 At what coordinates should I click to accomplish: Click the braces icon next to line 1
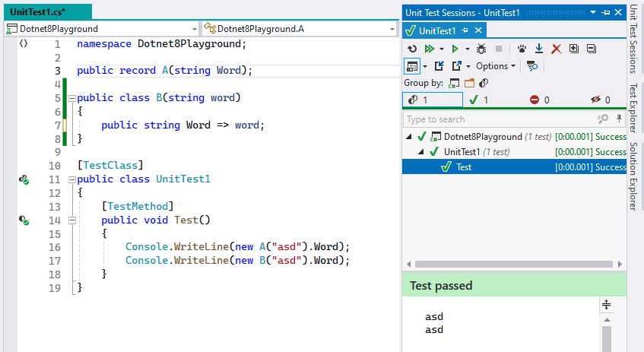(x=24, y=43)
